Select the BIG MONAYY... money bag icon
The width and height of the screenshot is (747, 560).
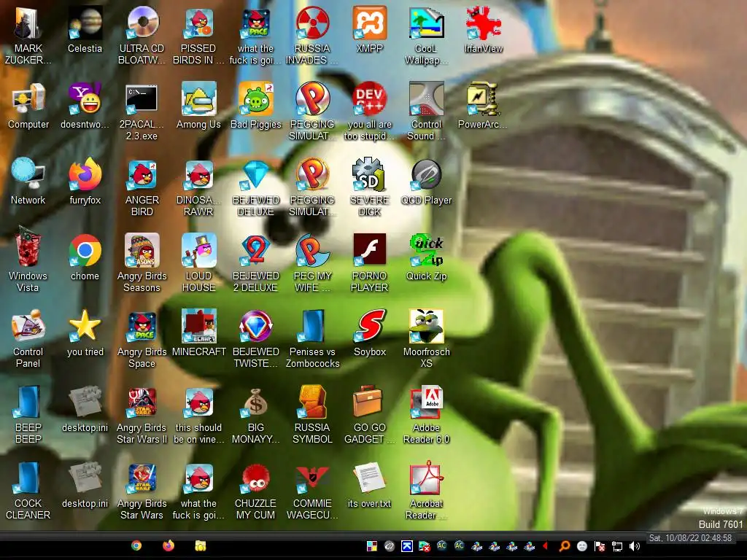[255, 414]
